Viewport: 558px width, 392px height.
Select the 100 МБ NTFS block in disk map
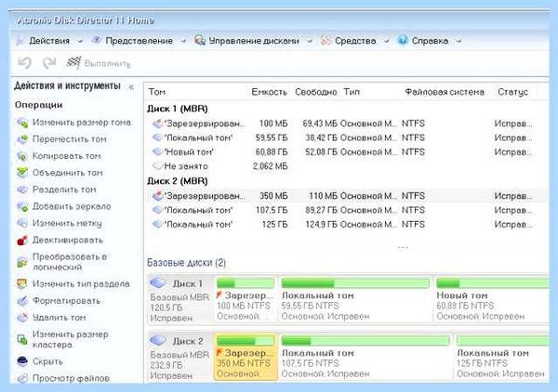[246, 299]
